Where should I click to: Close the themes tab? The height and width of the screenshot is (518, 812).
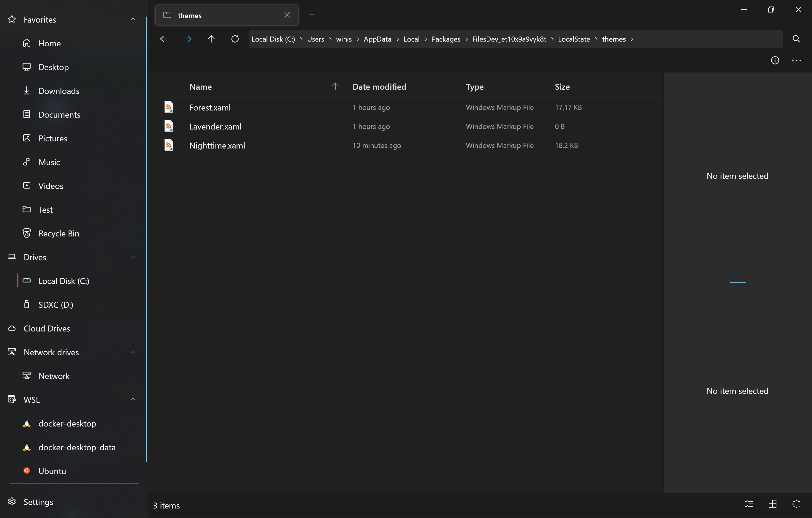(x=287, y=15)
